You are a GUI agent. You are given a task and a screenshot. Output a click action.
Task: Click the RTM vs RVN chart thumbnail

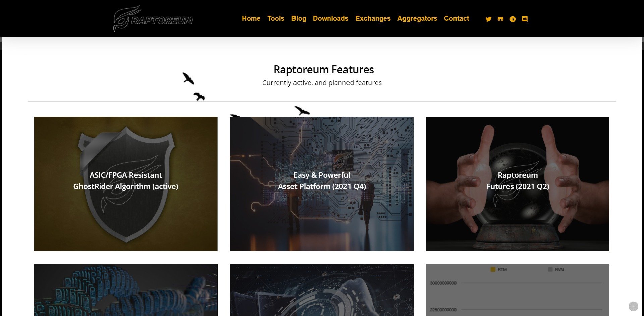click(518, 290)
